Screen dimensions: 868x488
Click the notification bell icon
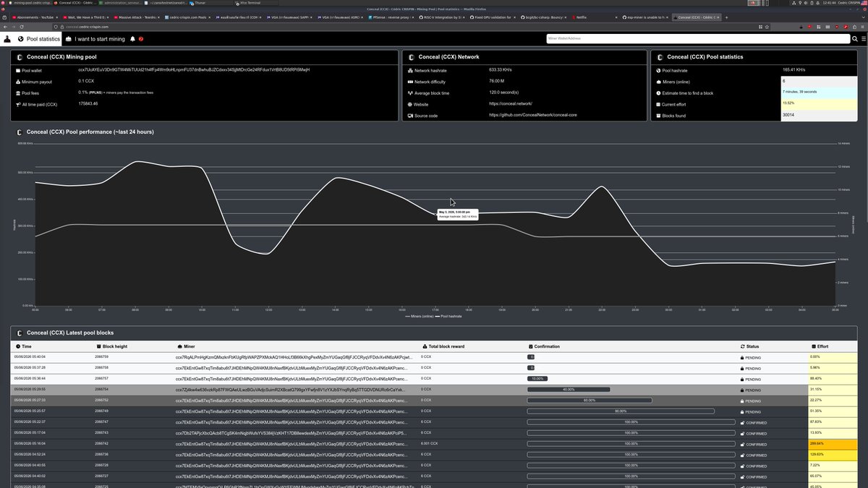[x=133, y=38]
